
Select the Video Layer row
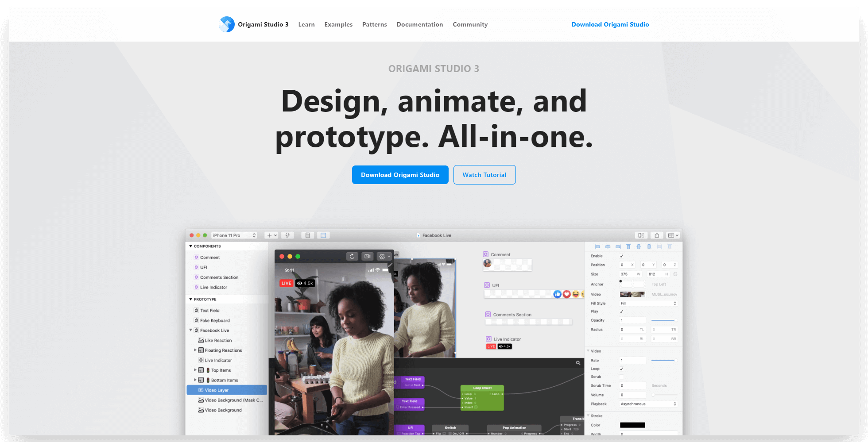click(227, 390)
